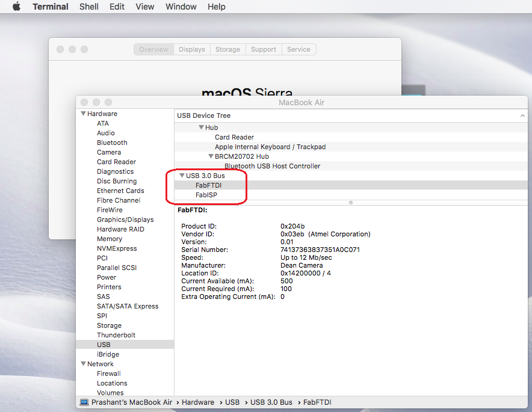Collapse the USB 3.0 Bus node
The image size is (532, 412).
coord(182,176)
